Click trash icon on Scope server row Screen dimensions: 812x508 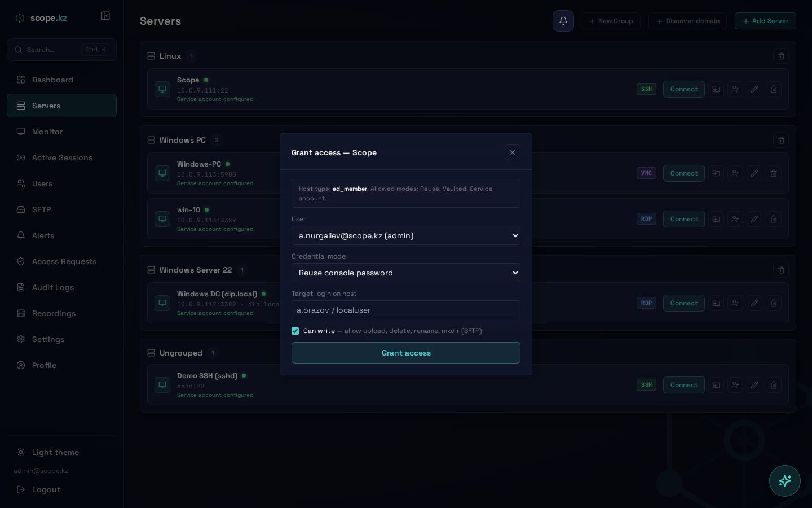774,89
